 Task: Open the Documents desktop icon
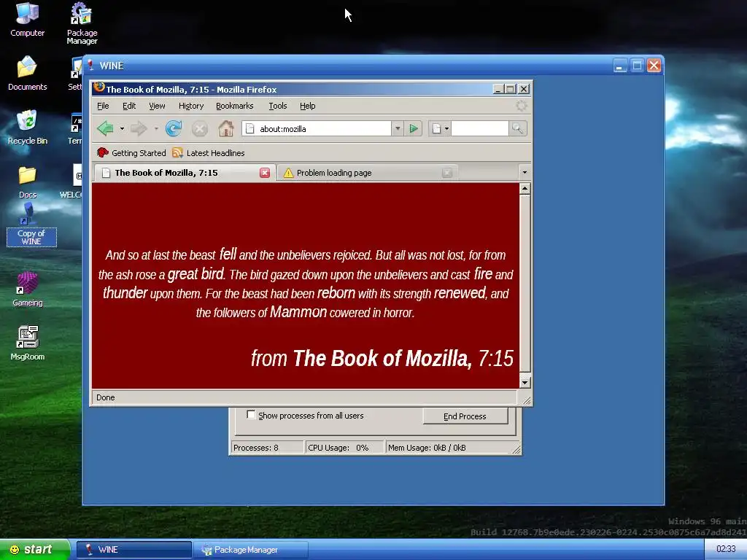tap(27, 74)
